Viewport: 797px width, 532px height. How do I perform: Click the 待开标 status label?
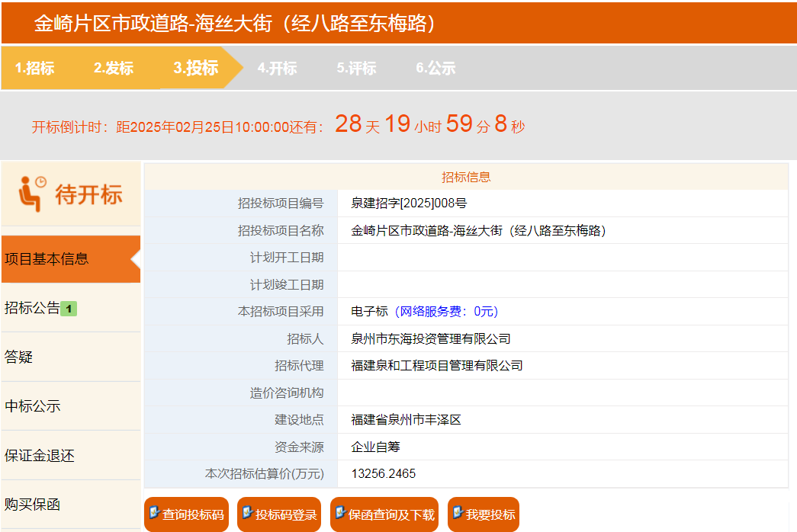click(x=88, y=194)
